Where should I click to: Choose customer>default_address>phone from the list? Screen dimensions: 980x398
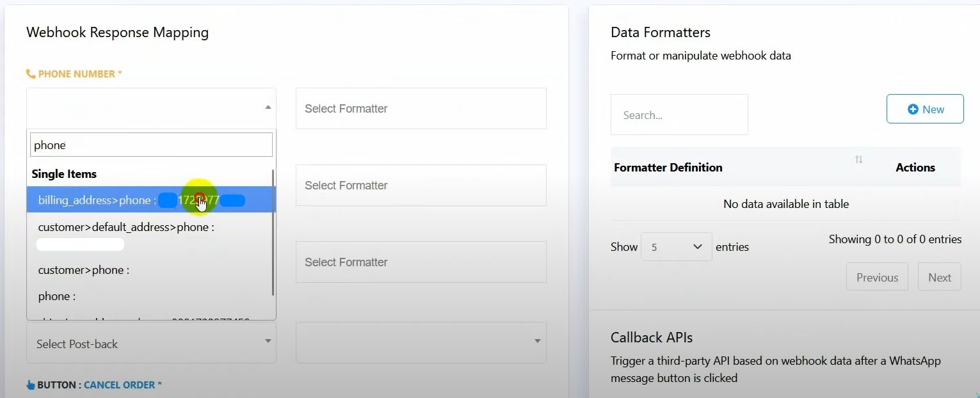tap(125, 228)
